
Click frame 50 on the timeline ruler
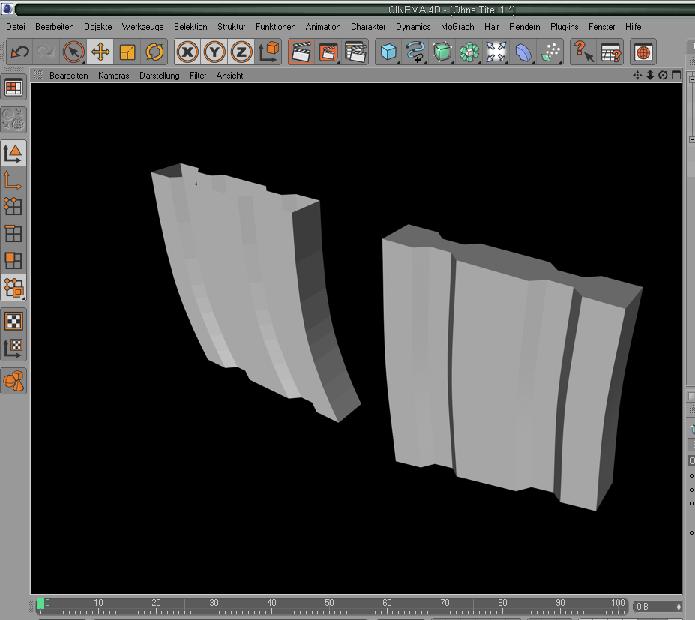pyautogui.click(x=329, y=605)
